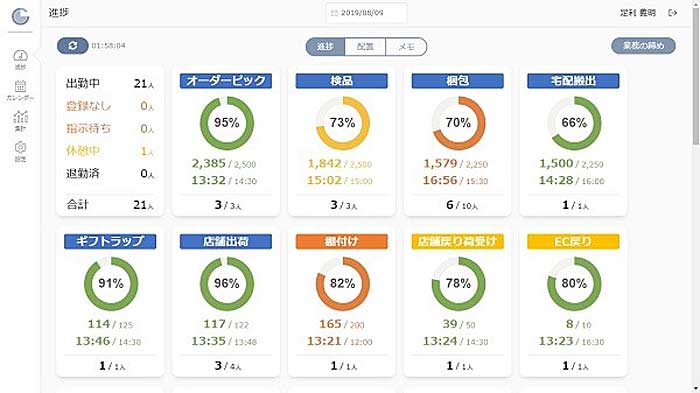This screenshot has width=700, height=393.
Task: Switch to the 配置 view toggle
Action: 365,46
